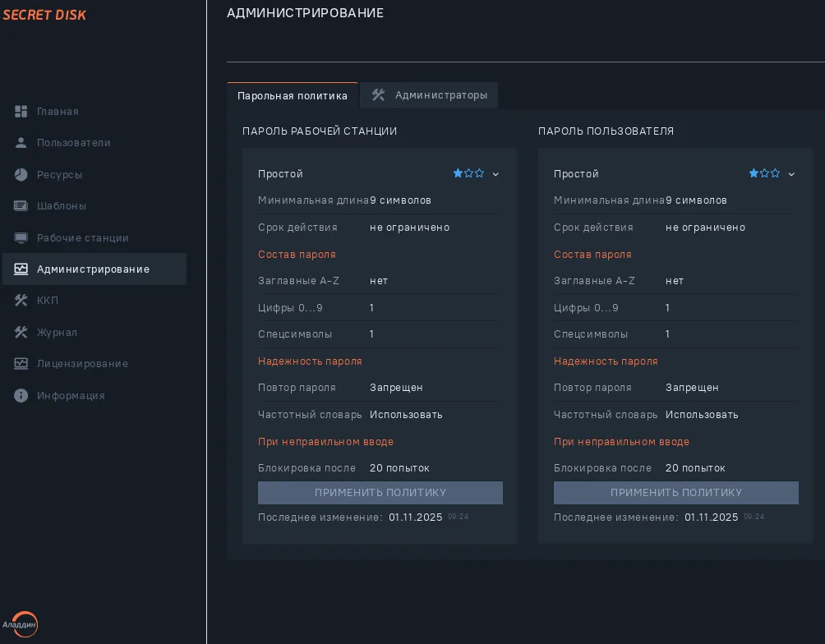The image size is (825, 644).
Task: Click user Заглавные A-Z value нет
Action: pos(674,281)
